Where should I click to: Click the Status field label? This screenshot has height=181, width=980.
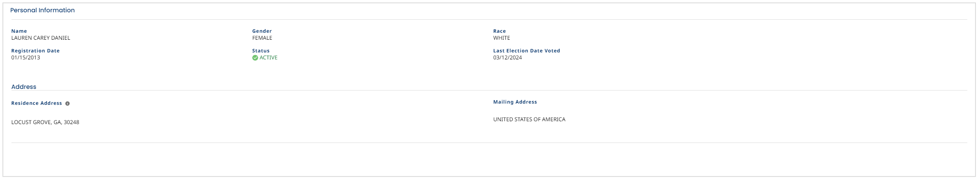pos(261,51)
